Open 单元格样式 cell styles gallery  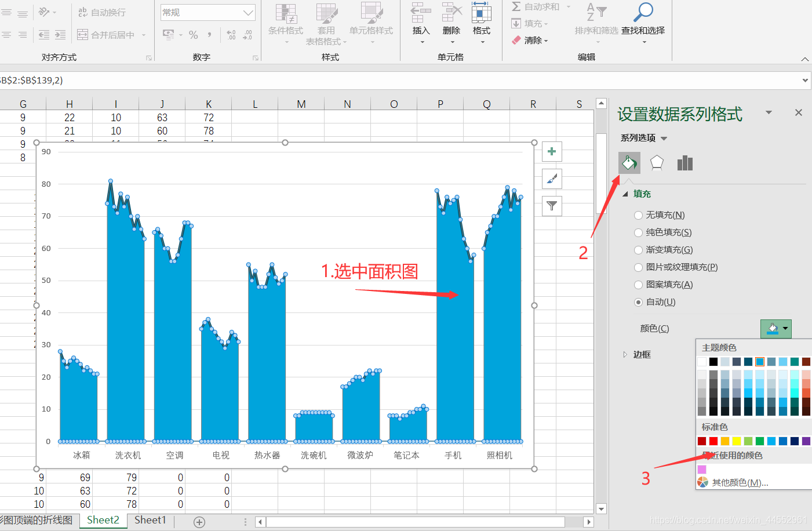pyautogui.click(x=371, y=24)
